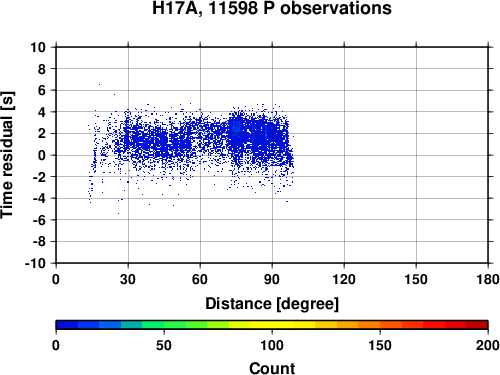Select the dark red colorbar segment at 200
This screenshot has width=500, height=375.
pyautogui.click(x=477, y=325)
